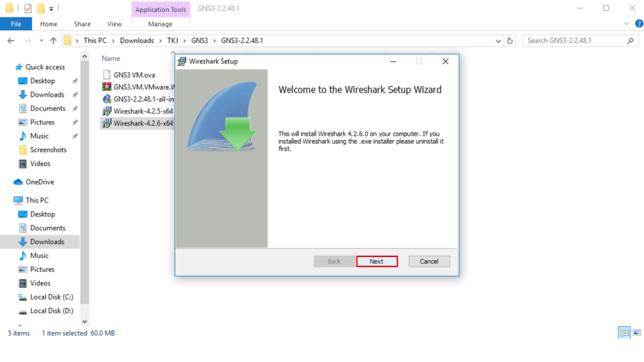Click the Up directory arrow icon
Screen dimensions: 644x362
(53, 41)
